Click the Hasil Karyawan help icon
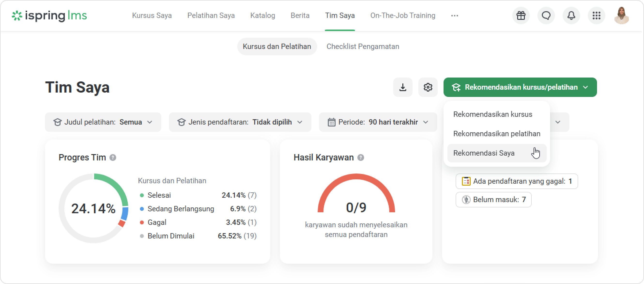This screenshot has width=644, height=284. (360, 158)
